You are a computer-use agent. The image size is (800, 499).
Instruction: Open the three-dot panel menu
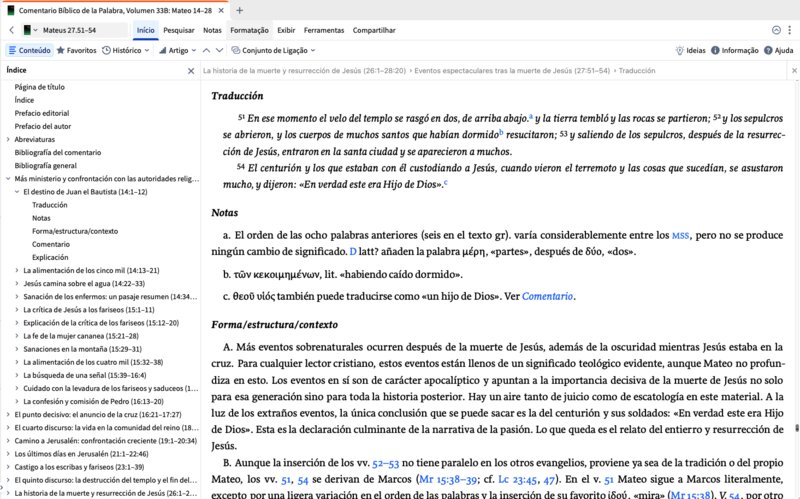click(789, 30)
